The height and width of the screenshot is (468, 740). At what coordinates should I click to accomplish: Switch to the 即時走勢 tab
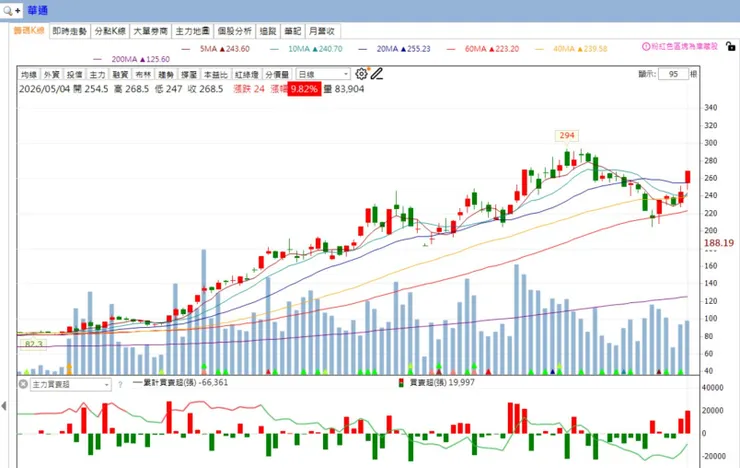[x=69, y=31]
